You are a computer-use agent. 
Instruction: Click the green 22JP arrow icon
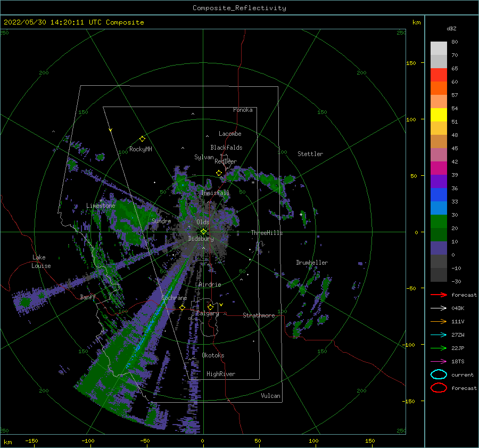click(439, 348)
